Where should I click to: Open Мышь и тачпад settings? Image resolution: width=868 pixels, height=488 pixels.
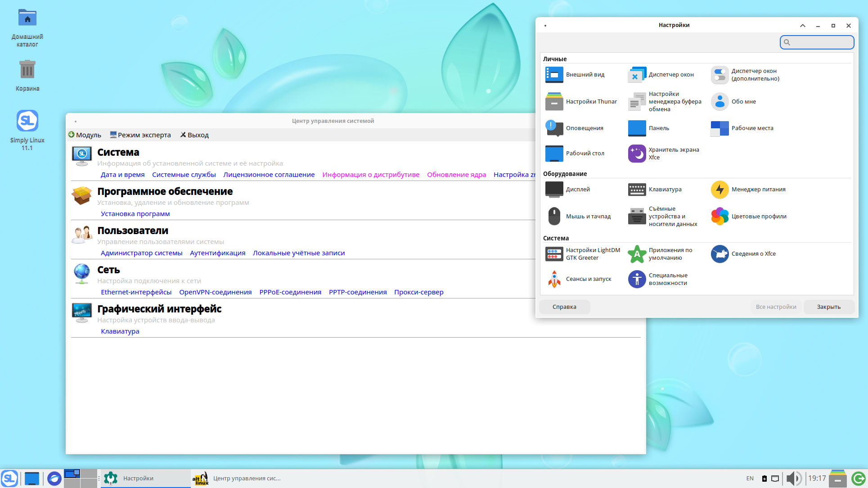point(578,217)
